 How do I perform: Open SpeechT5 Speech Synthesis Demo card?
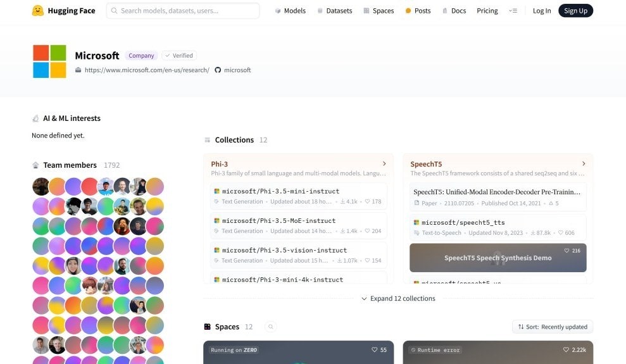point(498,258)
